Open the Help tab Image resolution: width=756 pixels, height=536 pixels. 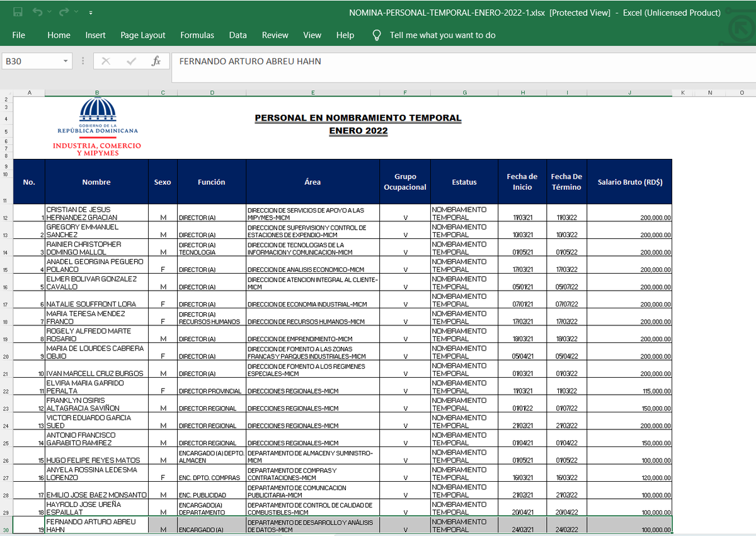(x=345, y=35)
